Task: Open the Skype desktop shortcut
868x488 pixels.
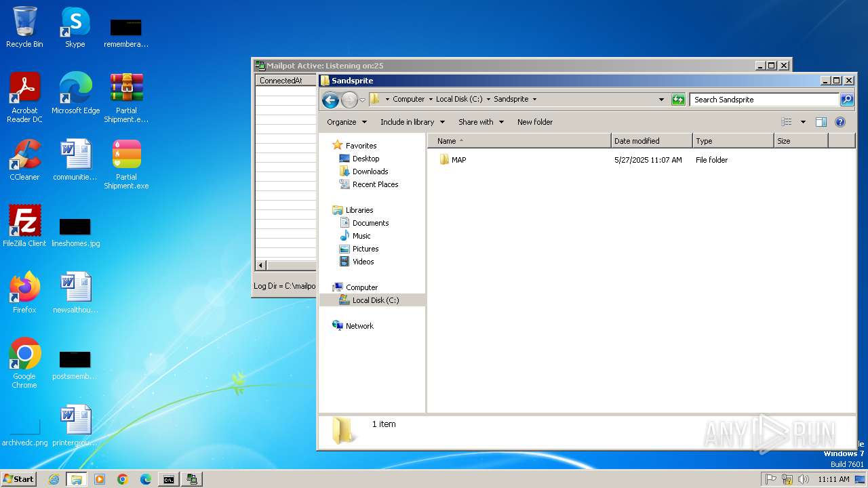Action: 75,27
